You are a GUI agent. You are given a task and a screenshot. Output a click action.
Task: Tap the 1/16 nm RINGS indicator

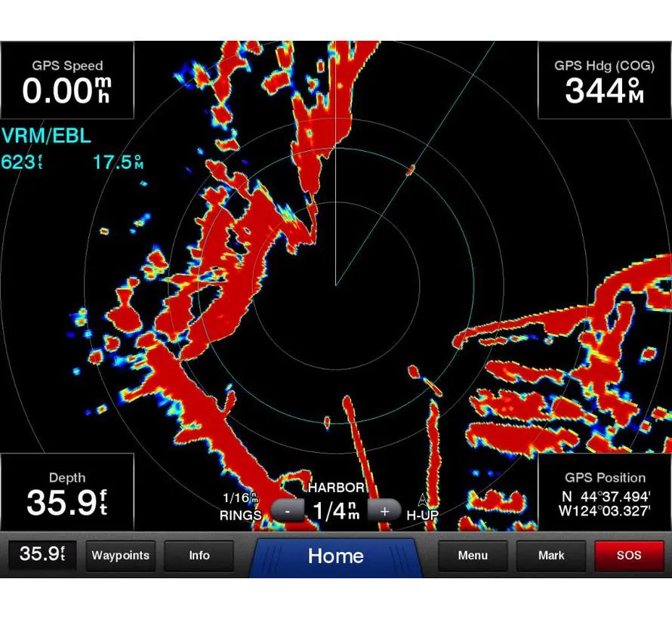click(240, 507)
